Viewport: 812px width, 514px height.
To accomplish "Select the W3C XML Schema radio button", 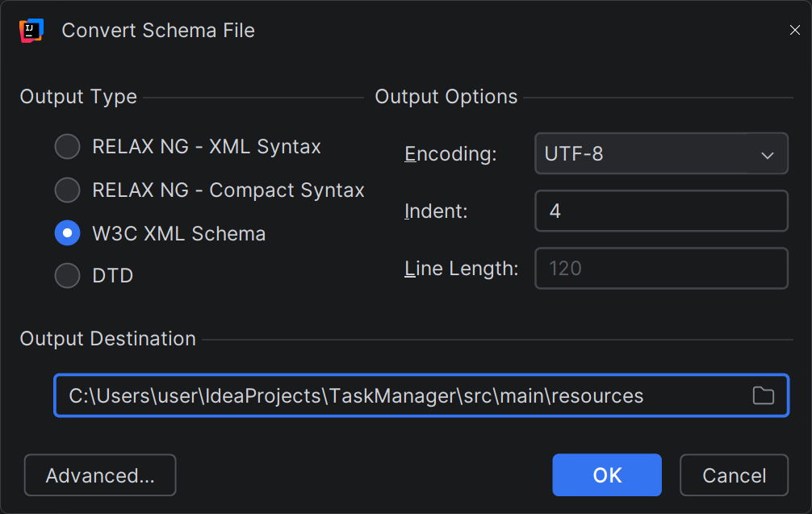I will [x=67, y=234].
